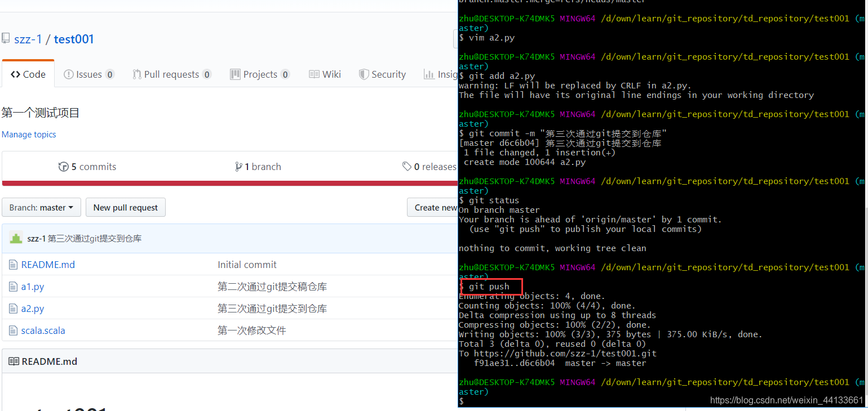
Task: Click the Code tab angle-brackets icon
Action: [x=15, y=74]
